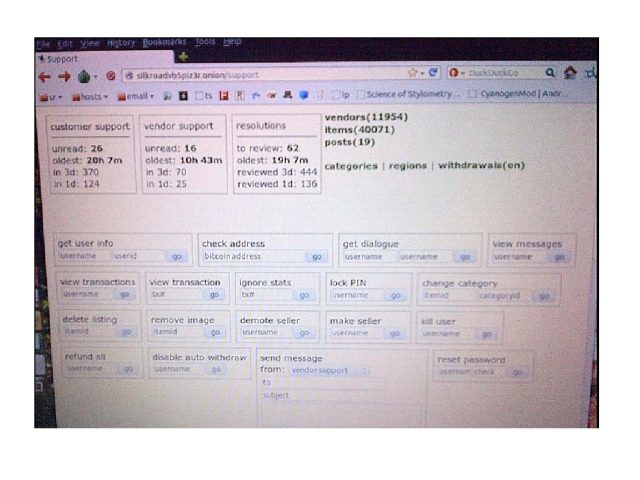Click go button for demote seller
Image resolution: width=640 pixels, height=480 pixels.
click(304, 333)
